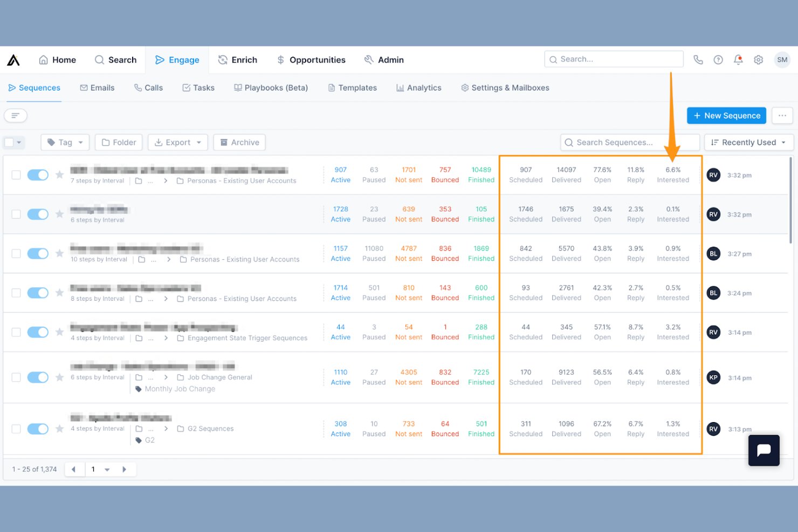Check the checkbox for the third sequence row

16,253
